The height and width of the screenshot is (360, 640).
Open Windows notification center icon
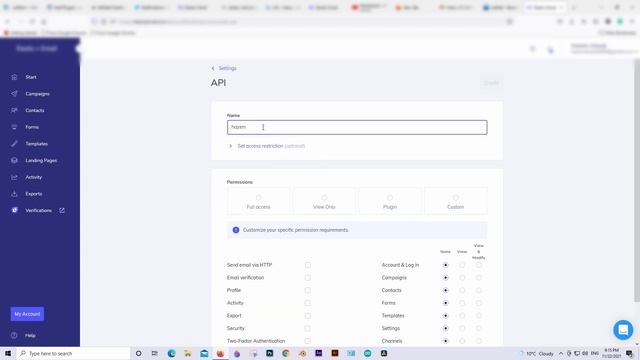630,353
